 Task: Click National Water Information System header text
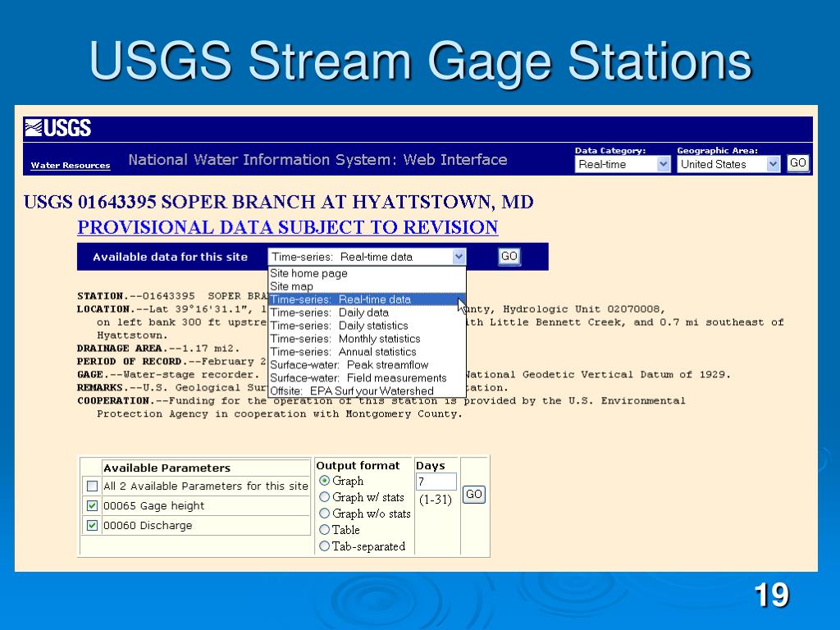click(317, 160)
